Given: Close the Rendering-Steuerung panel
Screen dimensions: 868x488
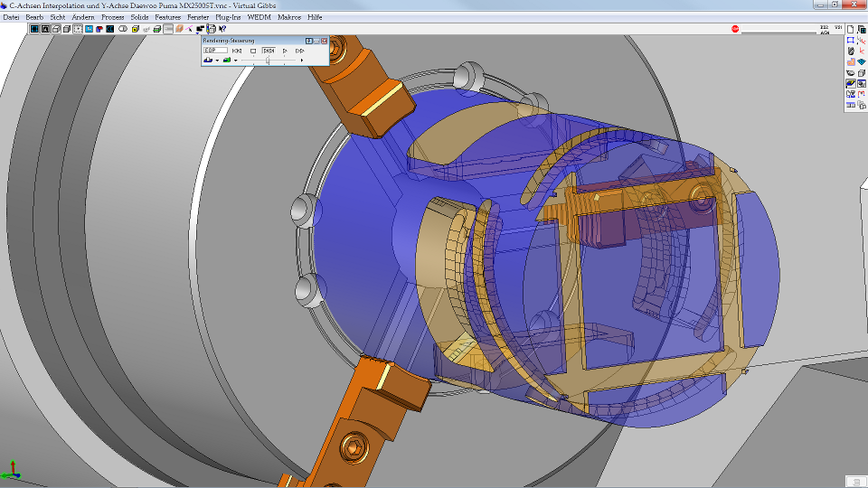Looking at the screenshot, I should pos(325,41).
